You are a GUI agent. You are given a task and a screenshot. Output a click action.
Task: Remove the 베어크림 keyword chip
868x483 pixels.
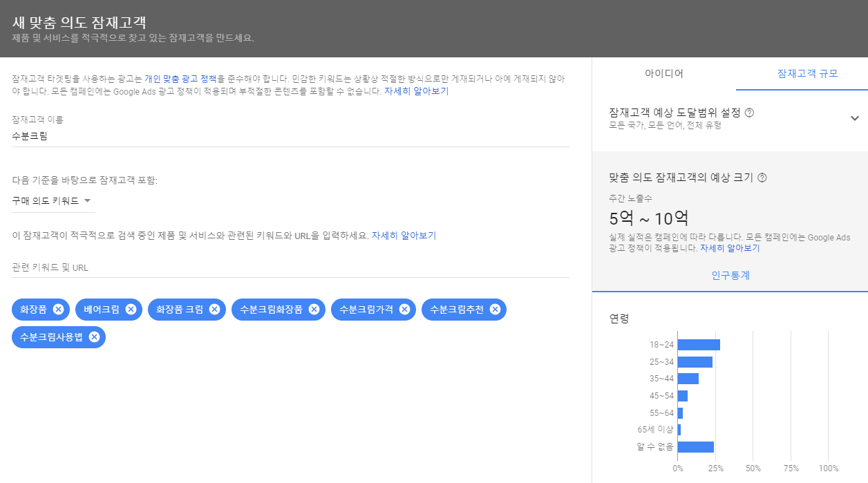click(131, 310)
